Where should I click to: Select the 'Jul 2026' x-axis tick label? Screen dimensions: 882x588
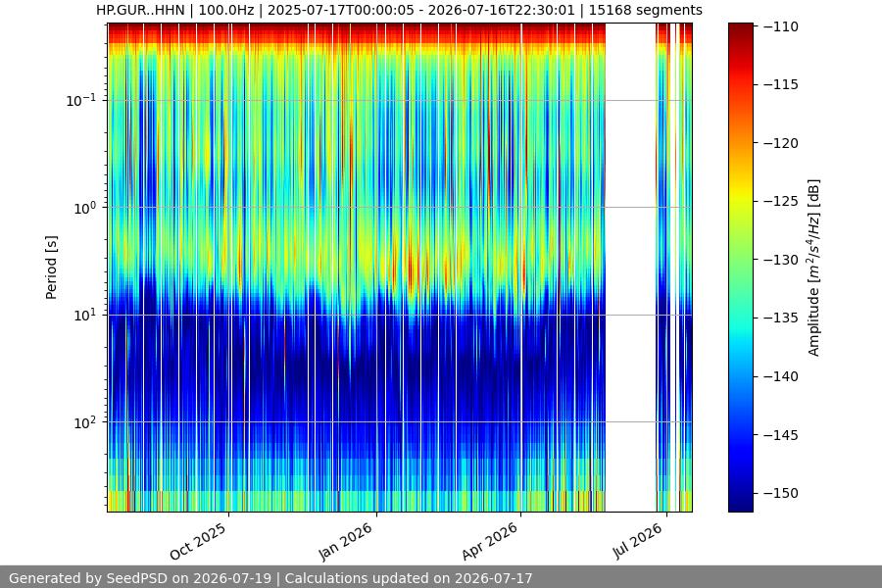coord(637,541)
